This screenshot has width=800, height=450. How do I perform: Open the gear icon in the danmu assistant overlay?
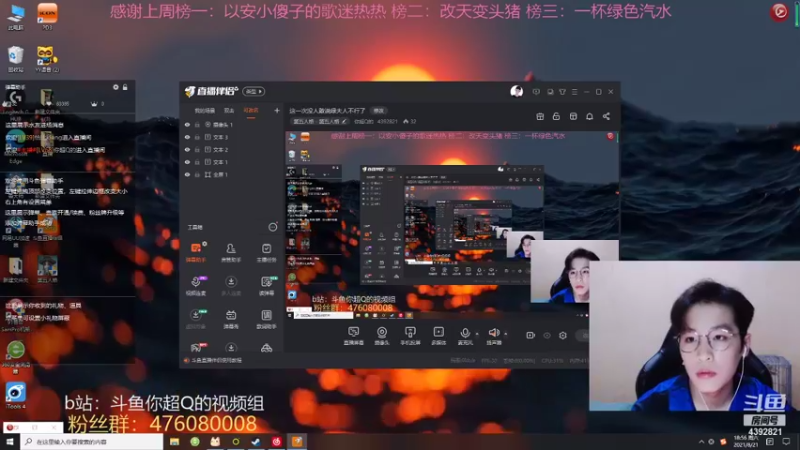(116, 87)
